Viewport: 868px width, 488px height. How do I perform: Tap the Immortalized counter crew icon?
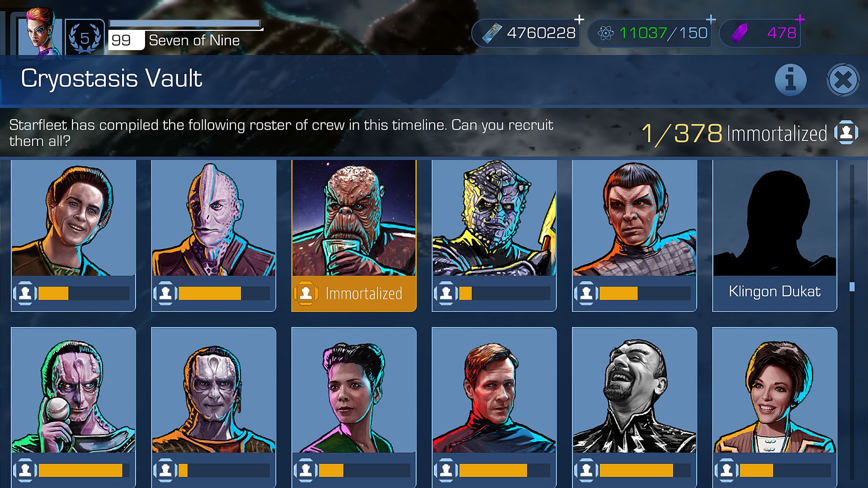point(846,132)
